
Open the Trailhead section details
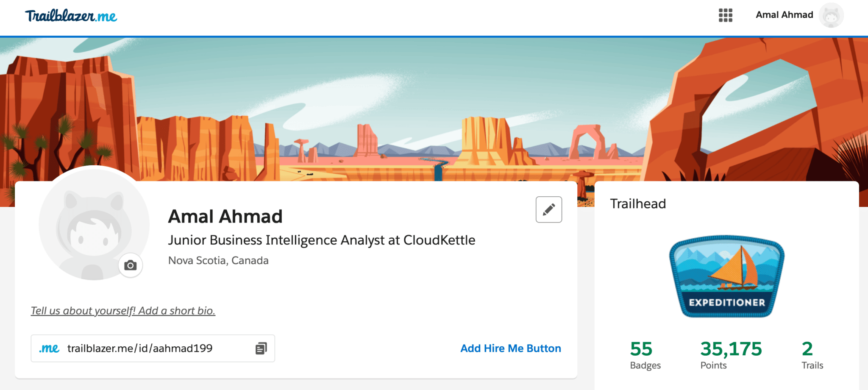coord(638,203)
